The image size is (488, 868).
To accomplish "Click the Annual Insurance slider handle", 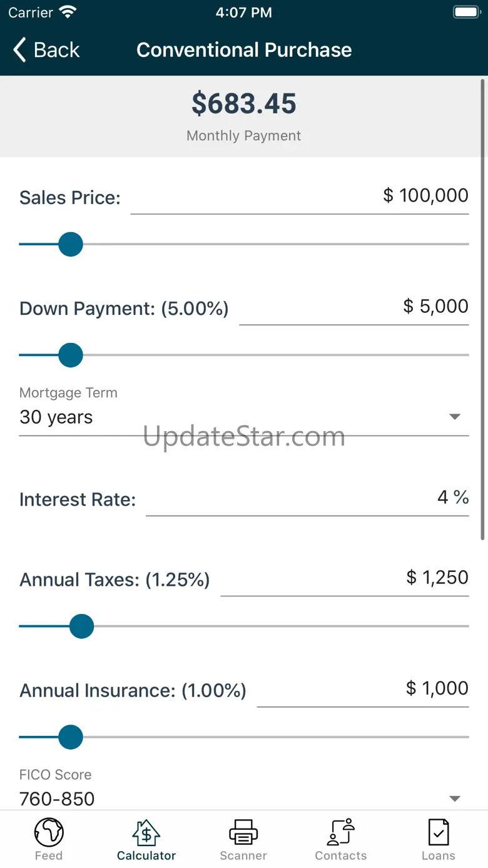I will point(71,737).
